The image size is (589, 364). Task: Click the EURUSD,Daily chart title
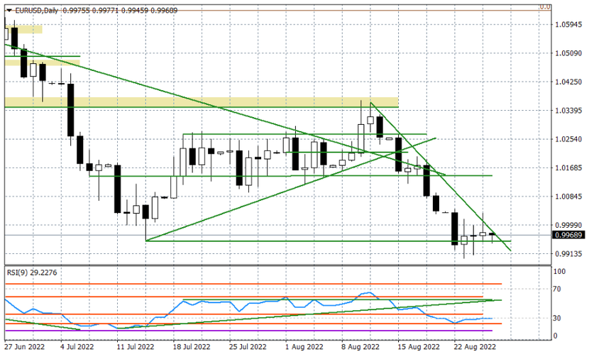coord(36,11)
